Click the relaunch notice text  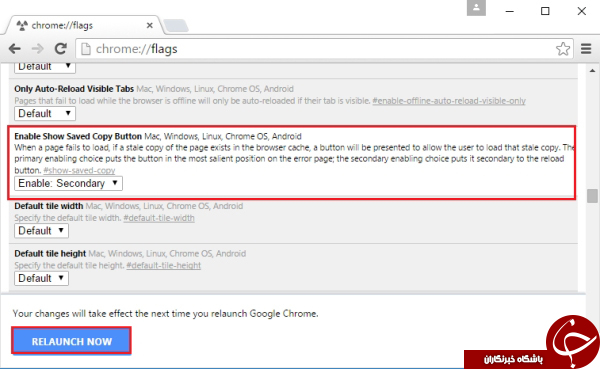click(165, 313)
